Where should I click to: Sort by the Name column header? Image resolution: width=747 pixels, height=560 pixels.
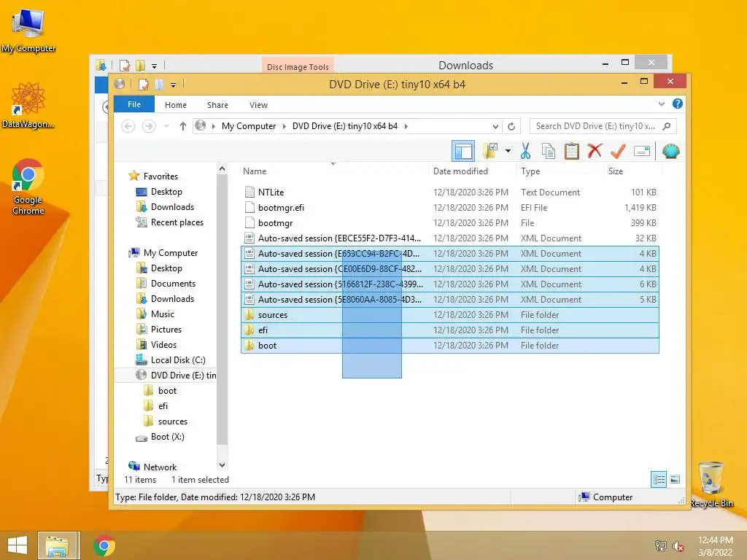pyautogui.click(x=255, y=171)
